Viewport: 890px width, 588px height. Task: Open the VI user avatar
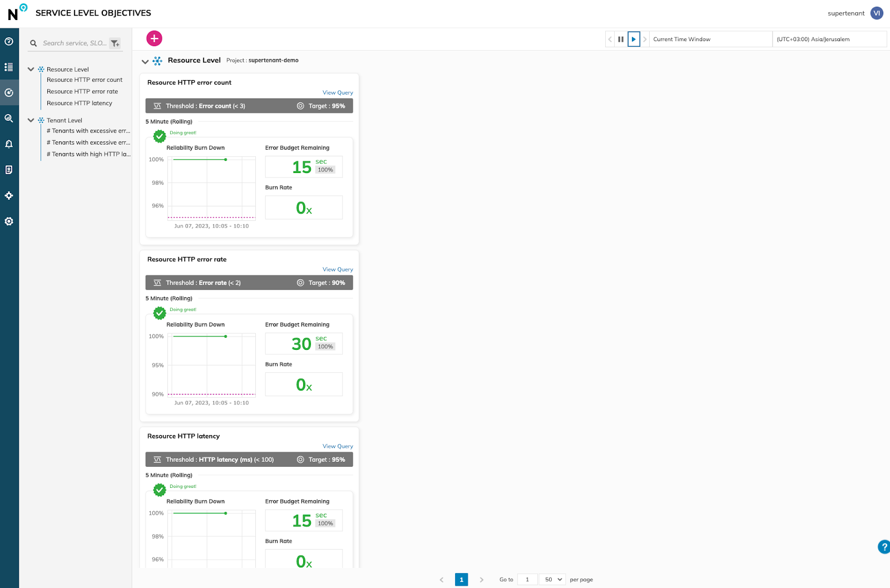pyautogui.click(x=877, y=13)
